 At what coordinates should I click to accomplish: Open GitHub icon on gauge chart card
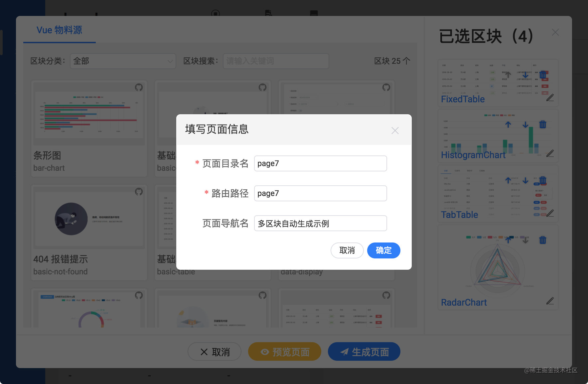[139, 295]
